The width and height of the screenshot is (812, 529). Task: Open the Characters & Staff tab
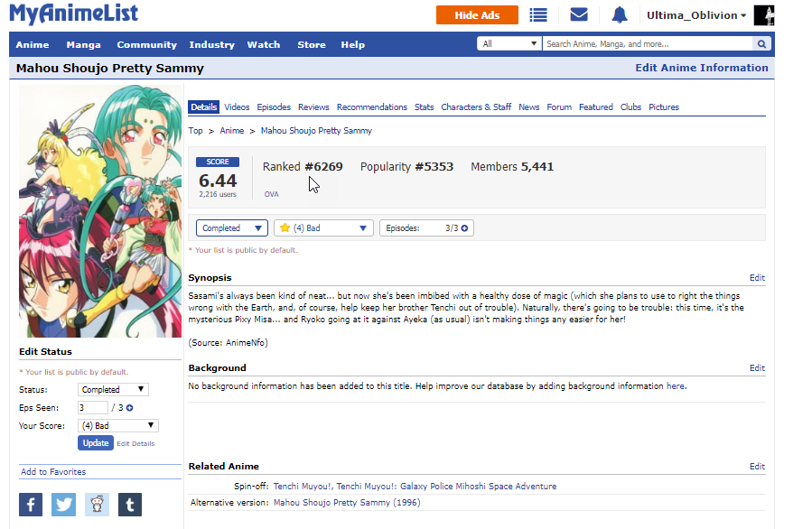point(476,107)
